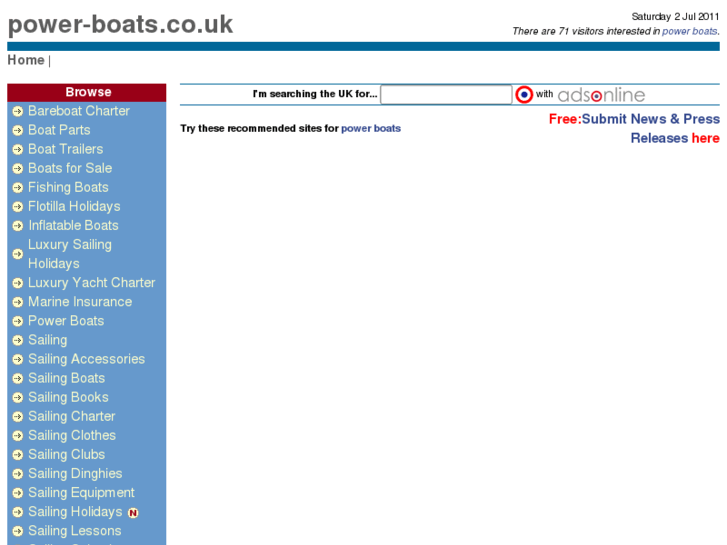Click power boats link in recommended sites text
This screenshot has width=727, height=545.
(371, 128)
